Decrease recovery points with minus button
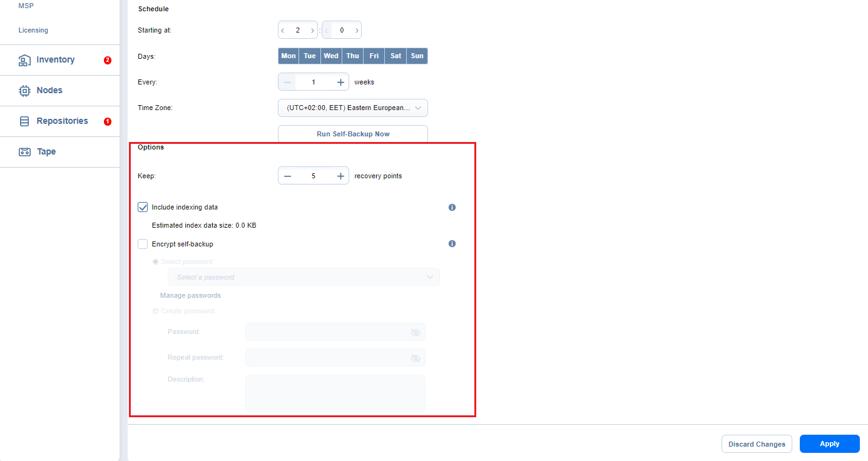The height and width of the screenshot is (461, 868). 287,176
